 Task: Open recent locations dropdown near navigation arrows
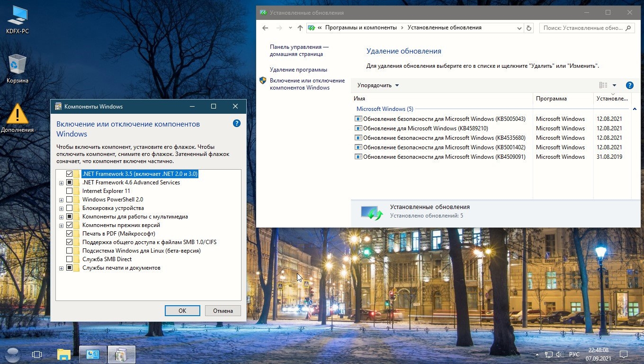[290, 28]
